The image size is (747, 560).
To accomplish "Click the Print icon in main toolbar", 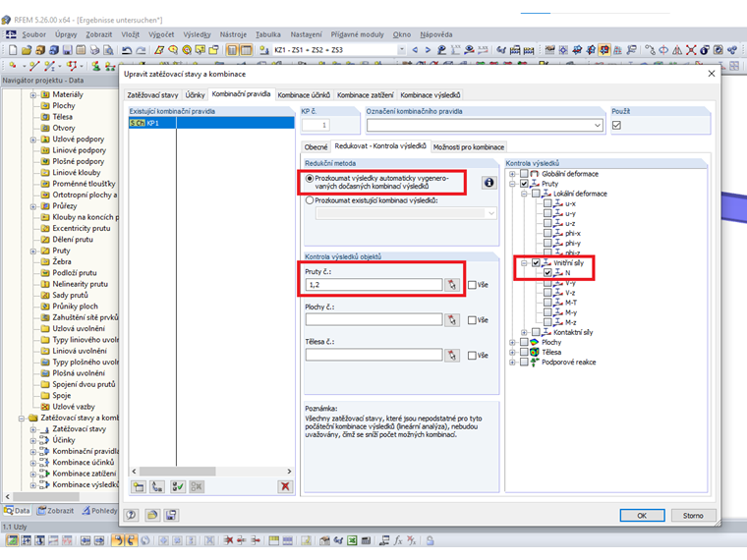I will [94, 50].
